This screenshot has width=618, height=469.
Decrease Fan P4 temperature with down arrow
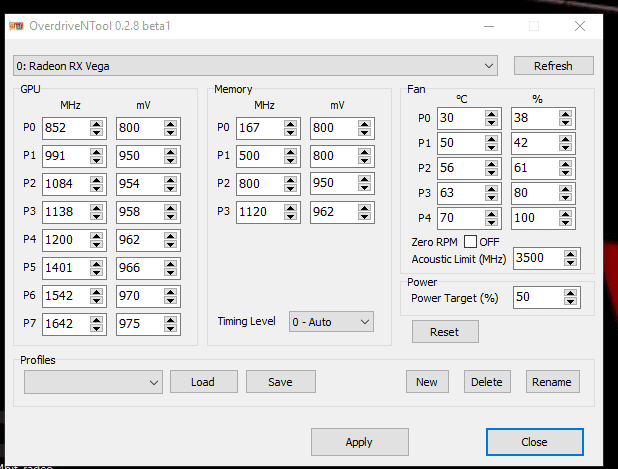tap(492, 223)
